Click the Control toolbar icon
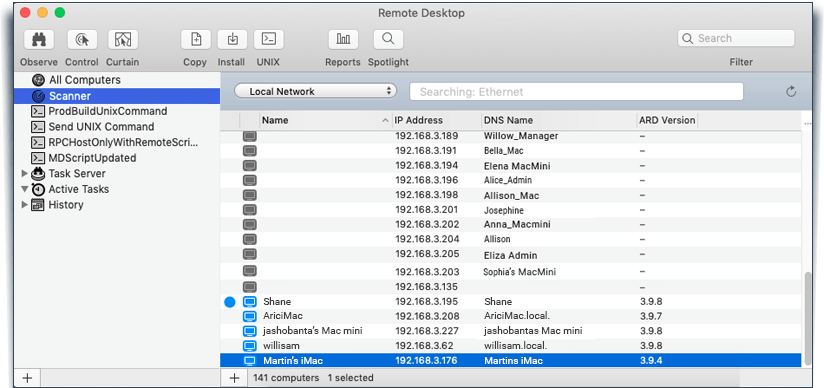The image size is (824, 388). tap(82, 39)
